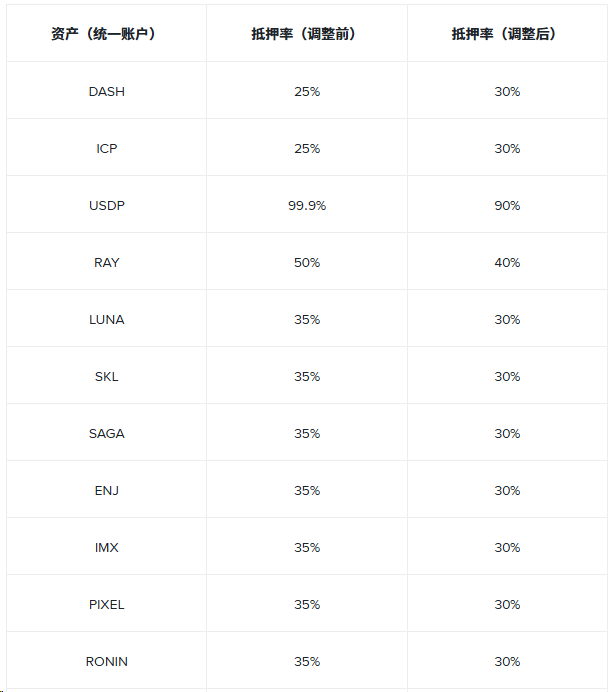Image resolution: width=609 pixels, height=692 pixels.
Task: Click the 抵押率（调整后）column header
Action: click(507, 34)
